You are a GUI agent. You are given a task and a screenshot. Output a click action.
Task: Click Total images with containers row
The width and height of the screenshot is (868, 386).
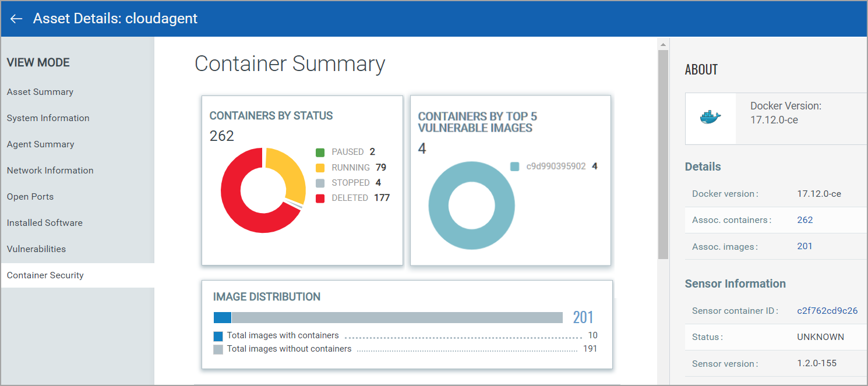(x=405, y=335)
